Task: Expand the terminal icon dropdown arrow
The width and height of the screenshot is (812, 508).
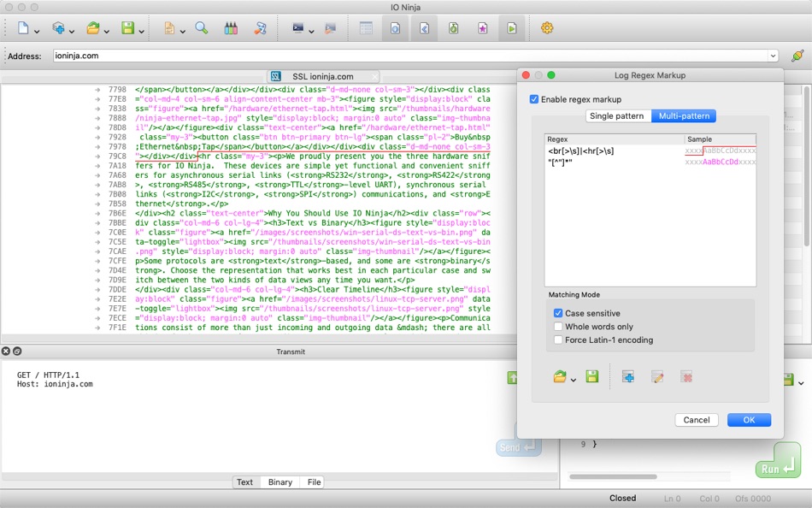Action: pos(311,32)
